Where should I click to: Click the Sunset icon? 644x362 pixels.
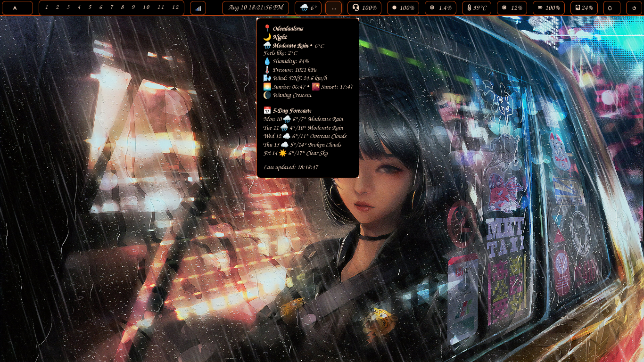[x=316, y=87]
